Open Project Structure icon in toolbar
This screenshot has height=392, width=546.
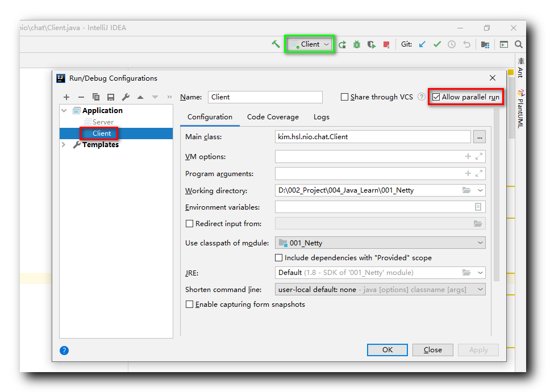pyautogui.click(x=485, y=44)
